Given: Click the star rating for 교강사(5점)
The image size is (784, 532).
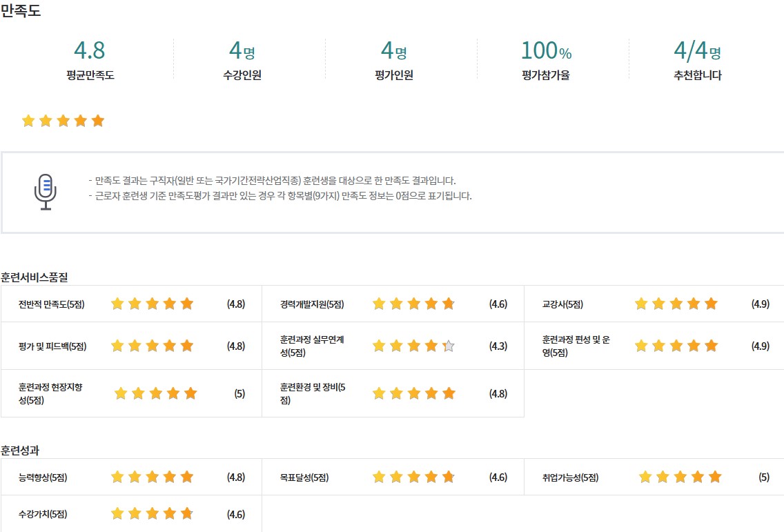Looking at the screenshot, I should click(676, 304).
